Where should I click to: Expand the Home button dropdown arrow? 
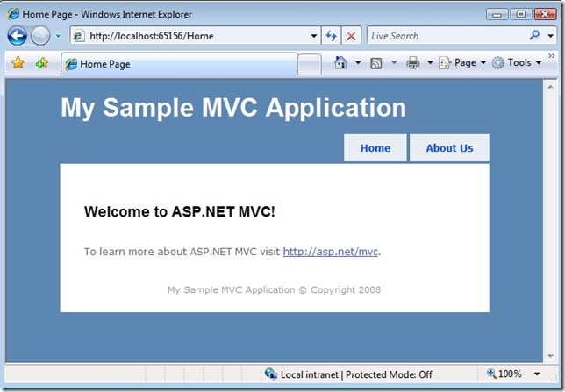[x=358, y=62]
